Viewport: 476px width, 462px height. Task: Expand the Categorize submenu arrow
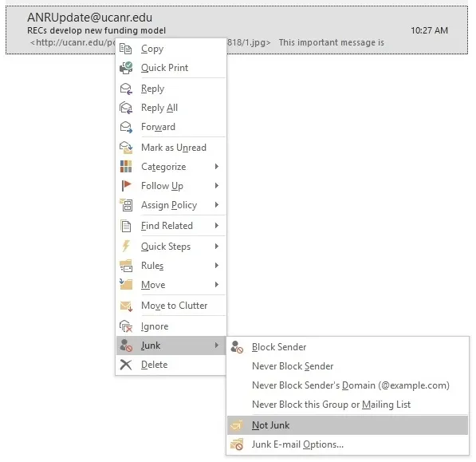[216, 167]
